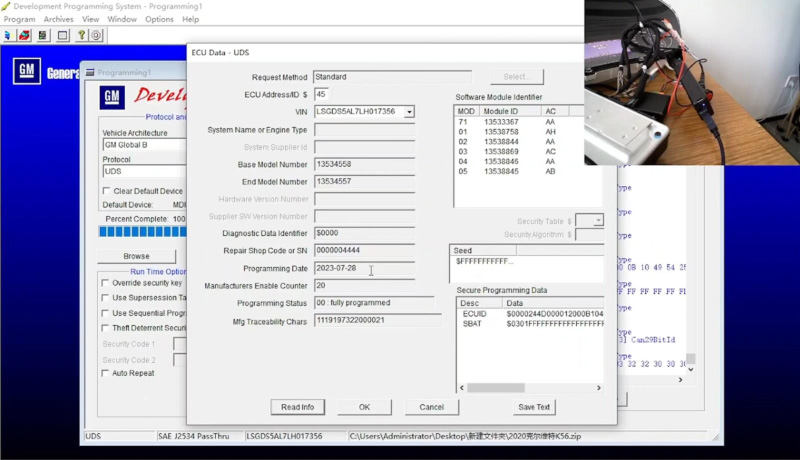
Task: Open the Help menu
Action: [x=190, y=19]
